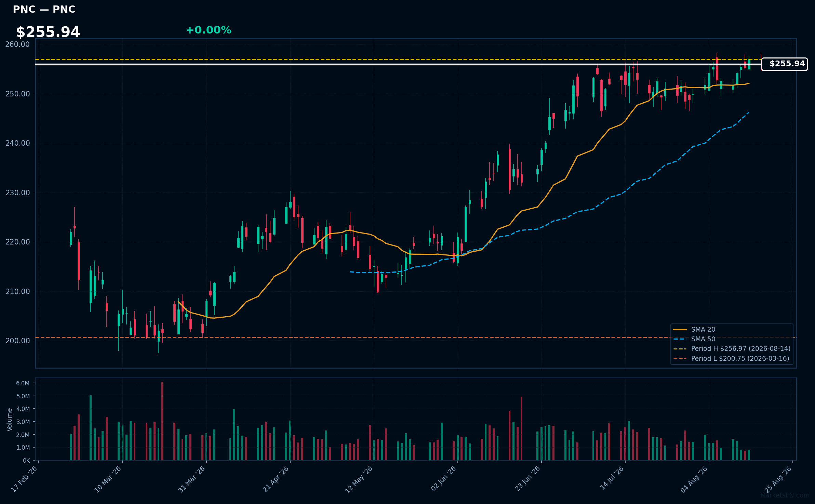Click the yellow dashed Period H swatch in legend

[680, 349]
